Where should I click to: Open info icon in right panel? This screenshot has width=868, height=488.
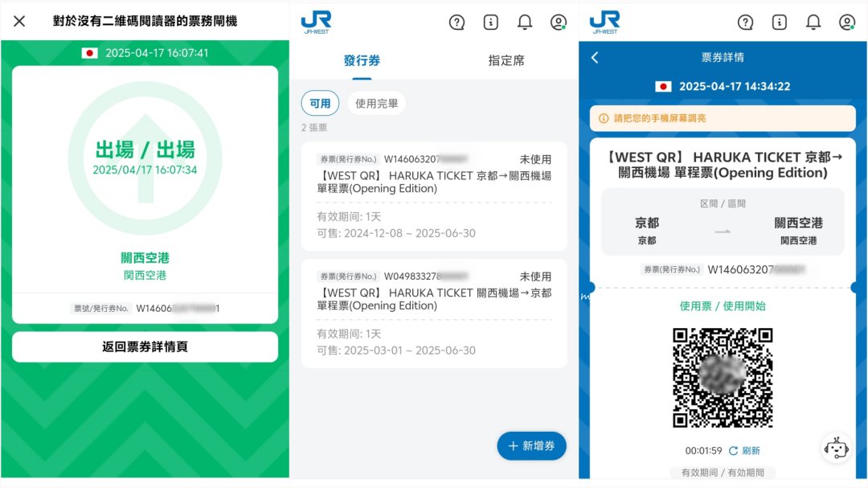780,23
